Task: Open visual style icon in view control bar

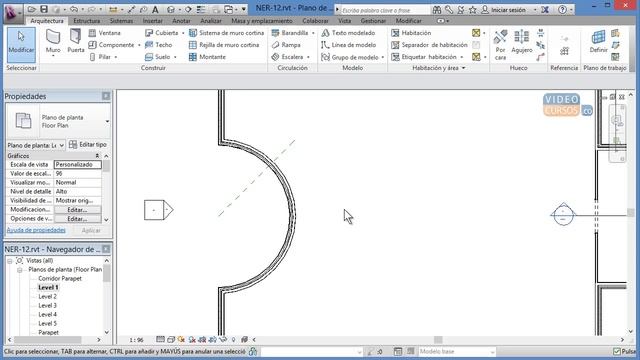Action: (171, 340)
